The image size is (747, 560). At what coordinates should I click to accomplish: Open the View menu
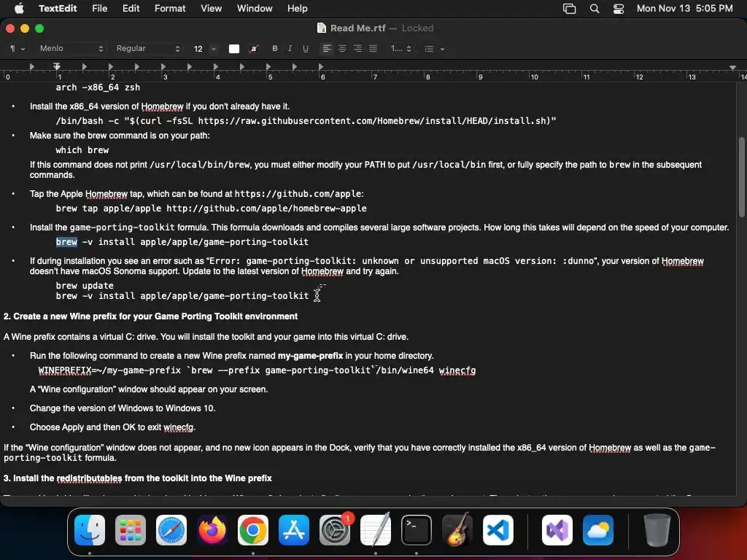click(211, 8)
